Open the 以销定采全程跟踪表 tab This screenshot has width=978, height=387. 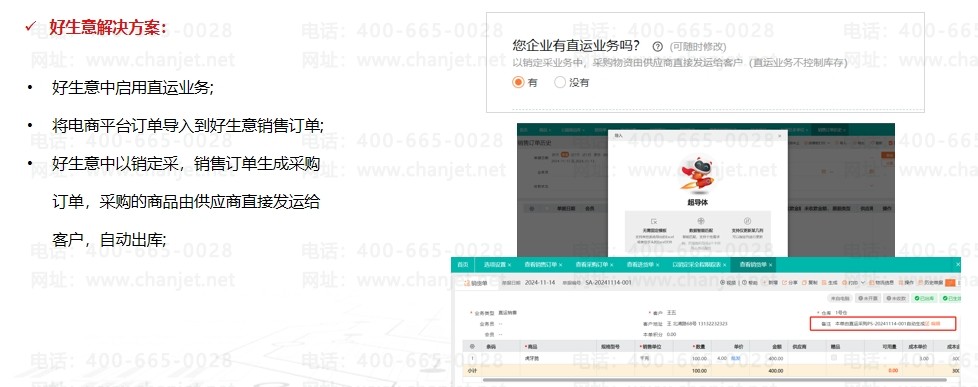pyautogui.click(x=697, y=265)
